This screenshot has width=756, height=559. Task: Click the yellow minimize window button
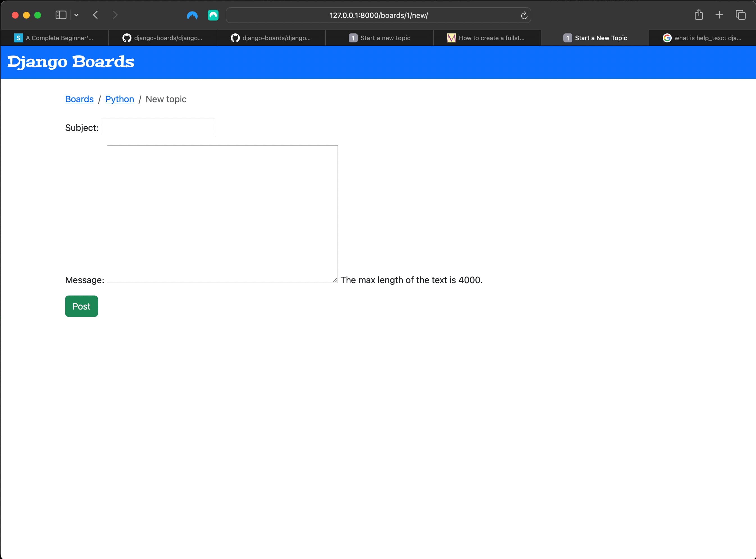tap(26, 15)
